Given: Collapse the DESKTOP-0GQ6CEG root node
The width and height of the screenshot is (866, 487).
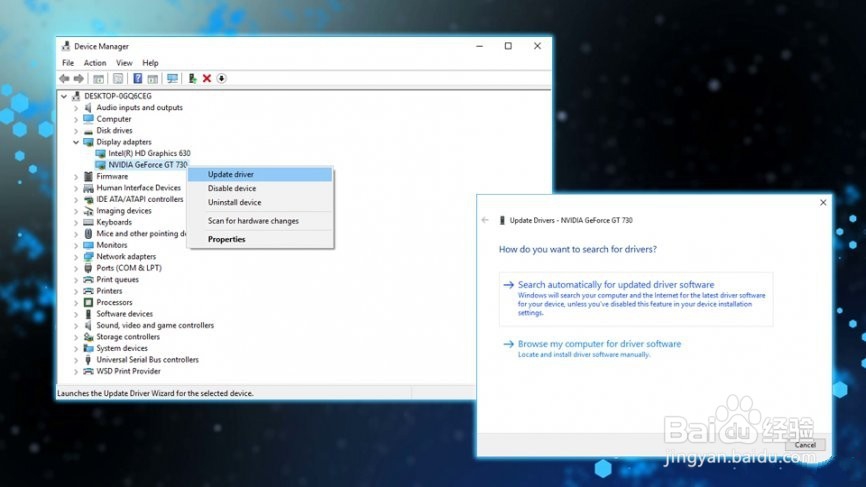Looking at the screenshot, I should 64,96.
